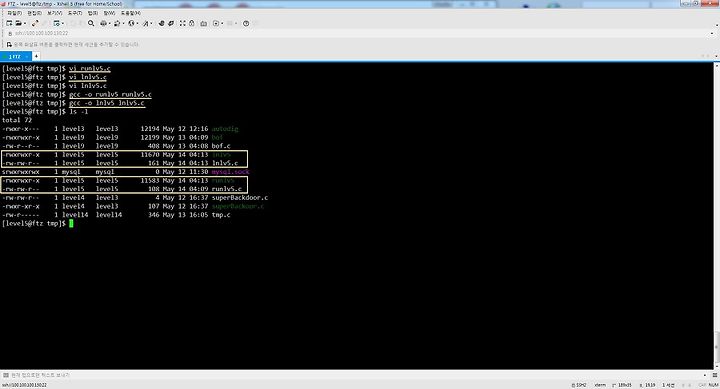Expand the Print icon dropdown arrow

109,23
